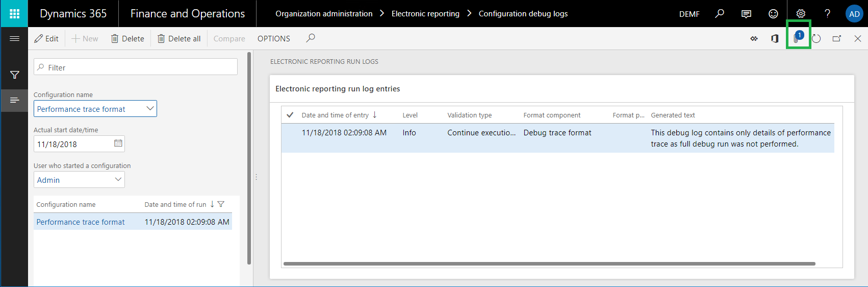The height and width of the screenshot is (287, 868).
Task: Click the generated text debug log message
Action: [741, 138]
